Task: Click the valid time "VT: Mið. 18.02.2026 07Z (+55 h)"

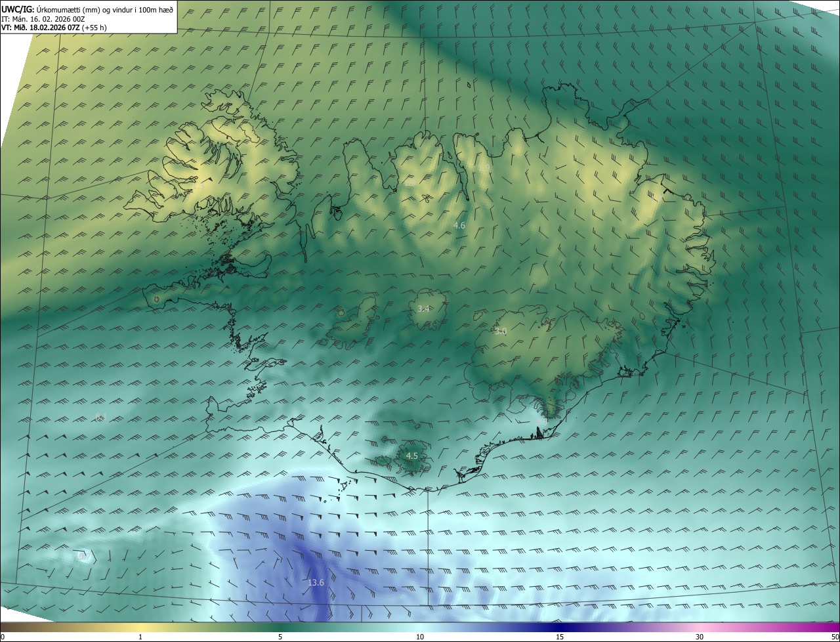Action: click(54, 28)
